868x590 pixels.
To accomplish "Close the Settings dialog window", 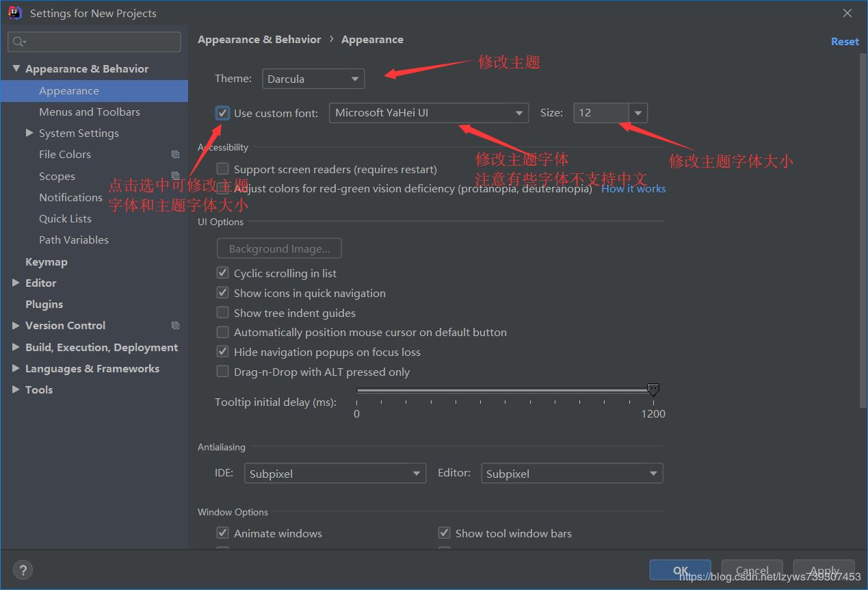I will point(847,13).
